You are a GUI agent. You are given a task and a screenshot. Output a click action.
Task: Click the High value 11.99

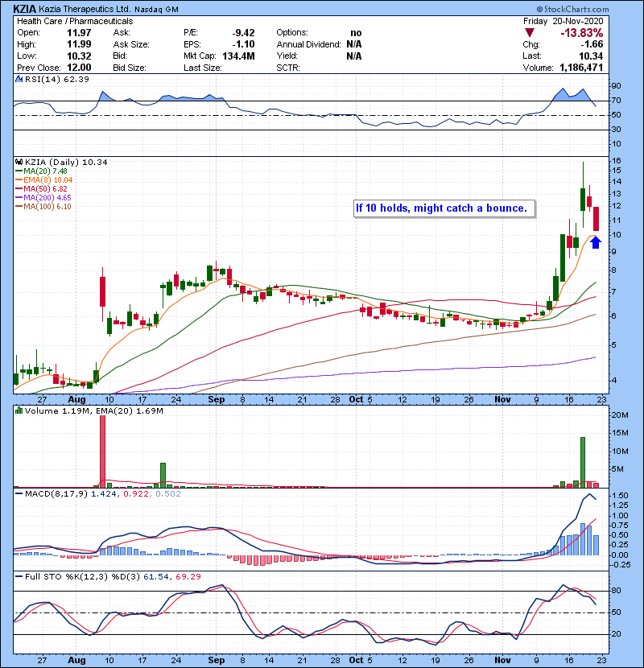79,44
